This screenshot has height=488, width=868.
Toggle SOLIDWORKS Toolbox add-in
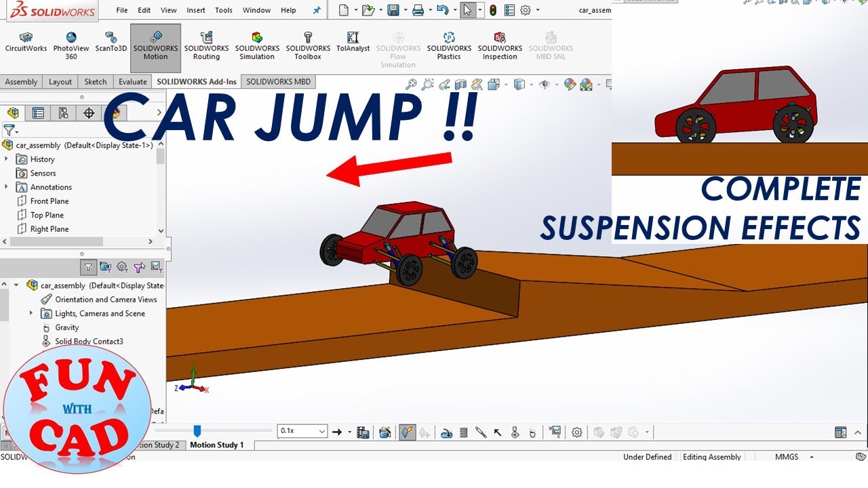coord(308,46)
